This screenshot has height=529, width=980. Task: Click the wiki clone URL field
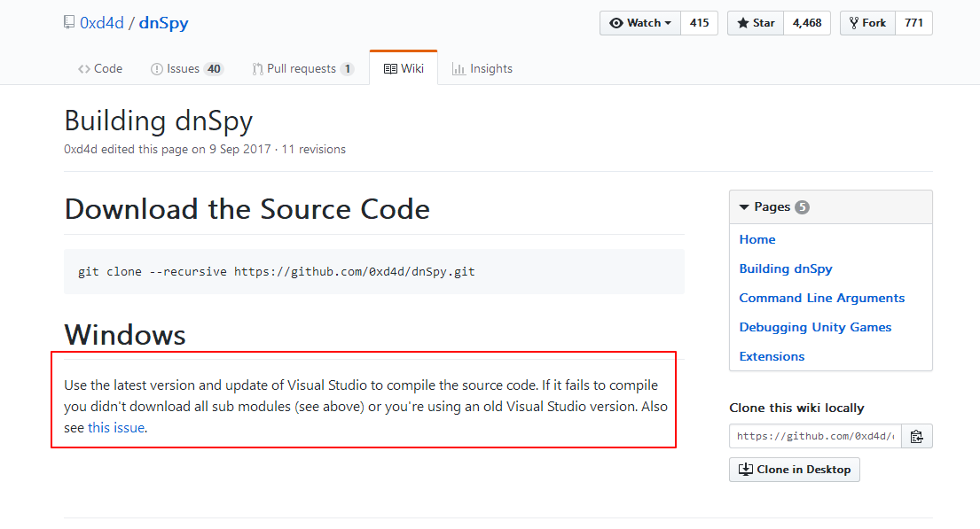click(x=815, y=436)
